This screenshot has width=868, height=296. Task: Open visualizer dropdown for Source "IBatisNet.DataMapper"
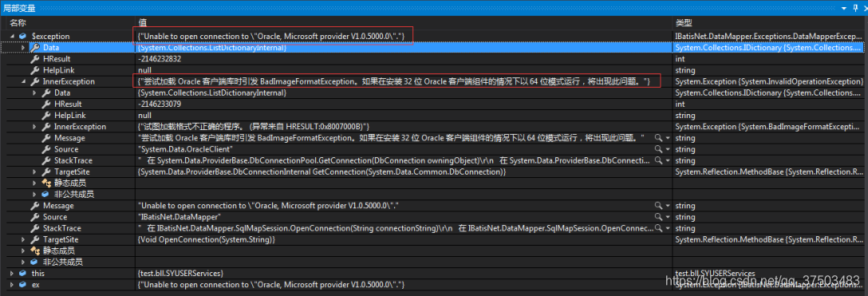667,217
